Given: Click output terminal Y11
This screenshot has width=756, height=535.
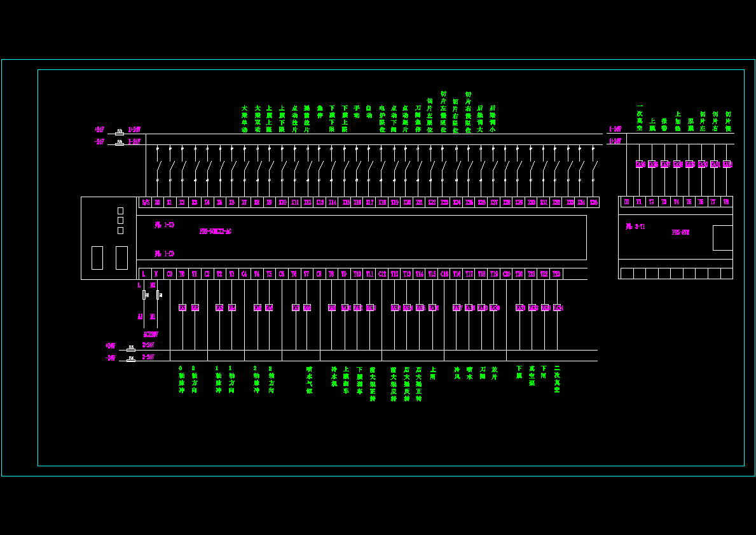Looking at the screenshot, I should [x=369, y=274].
